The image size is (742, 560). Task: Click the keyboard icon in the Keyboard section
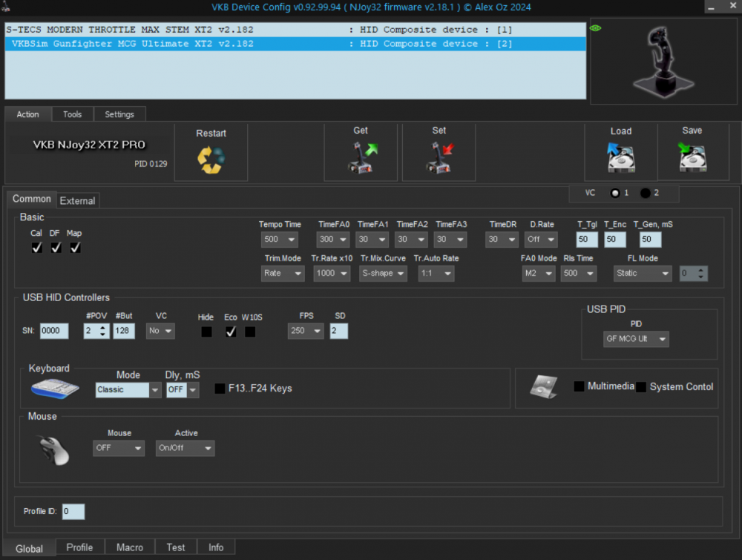53,387
